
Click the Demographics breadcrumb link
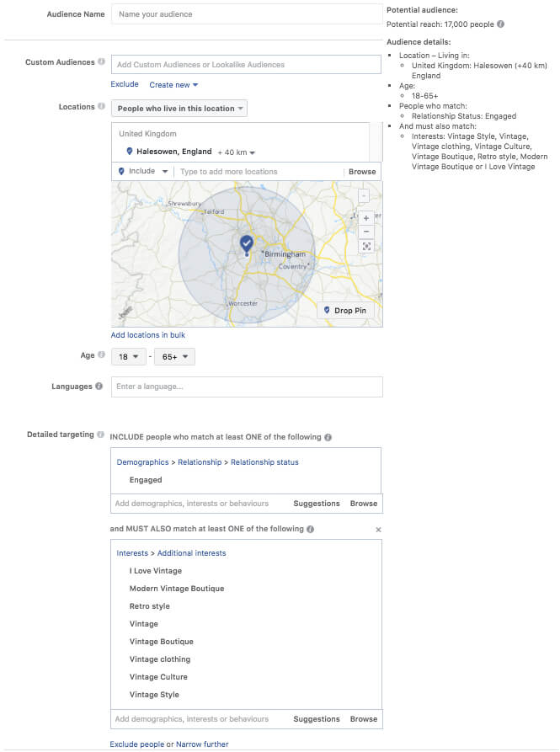(x=142, y=461)
